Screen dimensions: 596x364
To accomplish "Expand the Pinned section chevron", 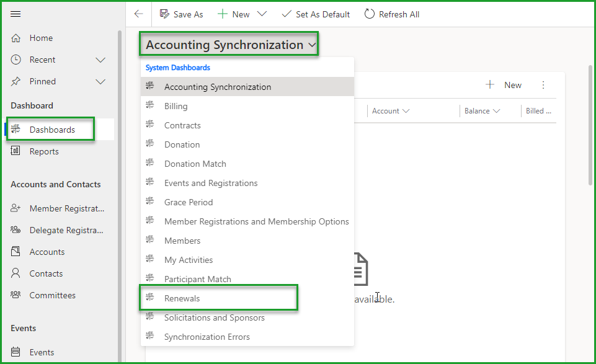I will click(x=100, y=81).
